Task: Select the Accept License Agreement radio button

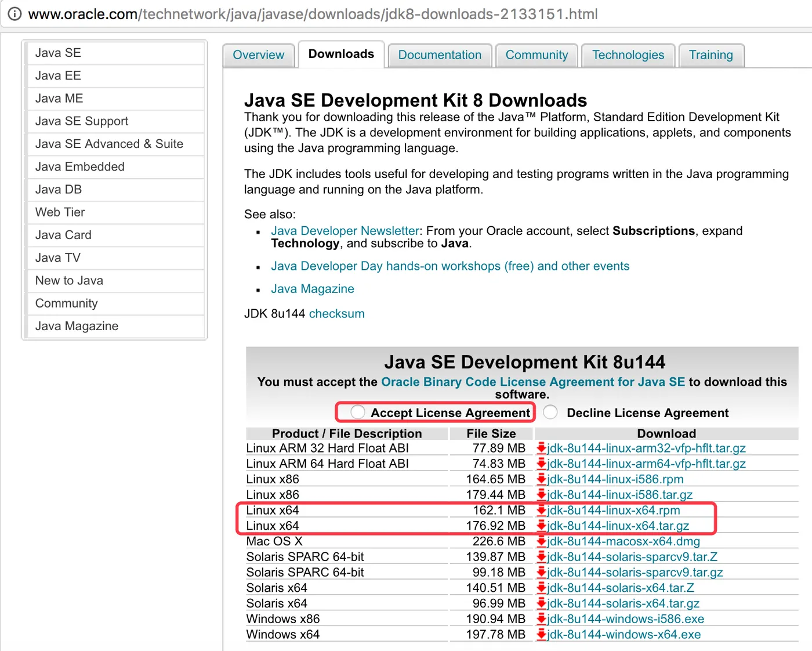Action: pos(358,412)
